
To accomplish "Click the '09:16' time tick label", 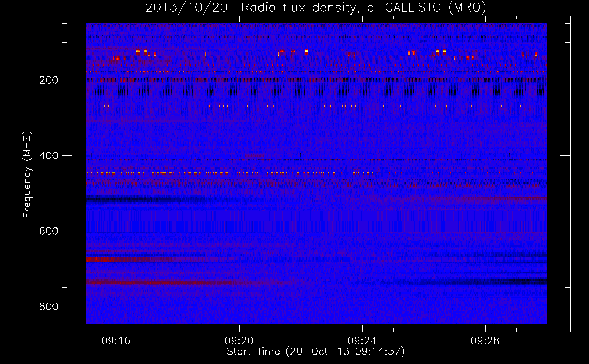I will pyautogui.click(x=116, y=341).
